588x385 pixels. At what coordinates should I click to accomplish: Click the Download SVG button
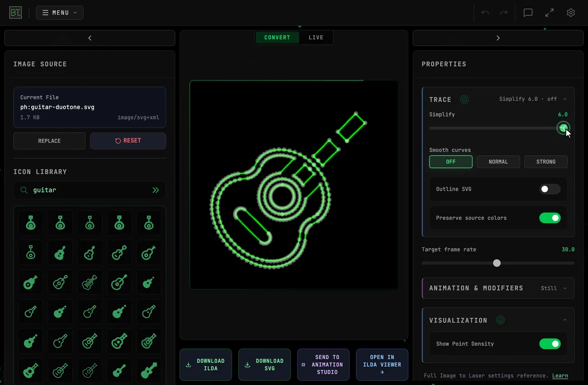[265, 365]
